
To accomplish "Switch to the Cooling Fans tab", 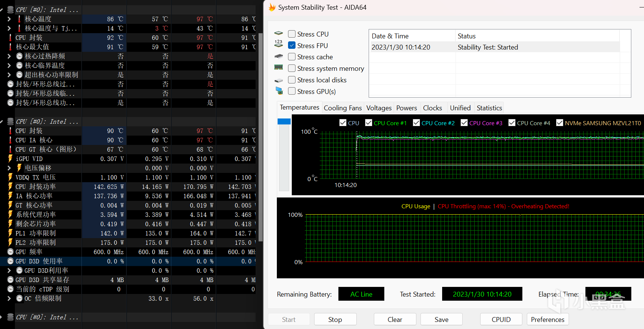I will tap(343, 108).
